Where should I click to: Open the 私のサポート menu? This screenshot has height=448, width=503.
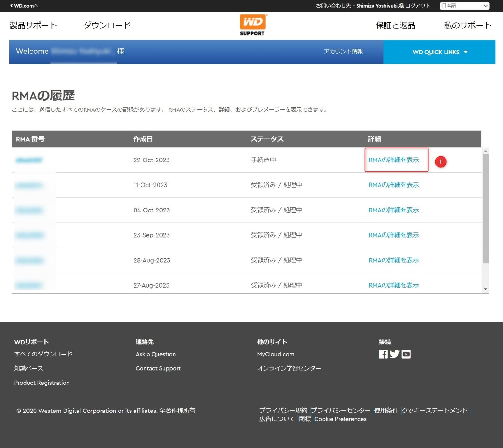(467, 25)
